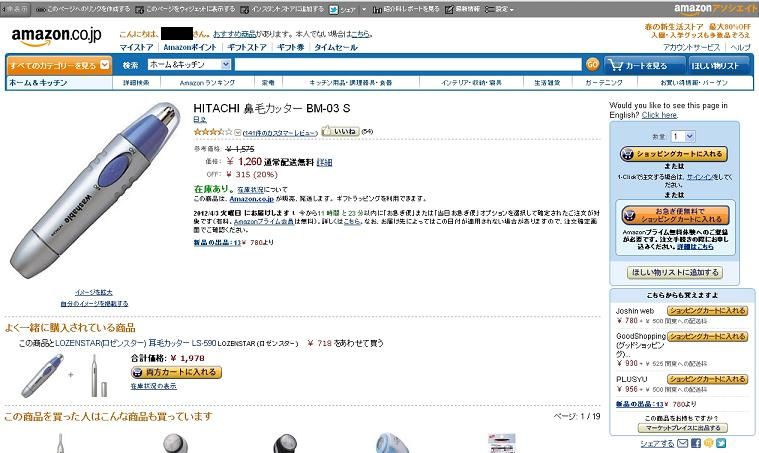Open the 数量 quantity dropdown

tap(683, 136)
